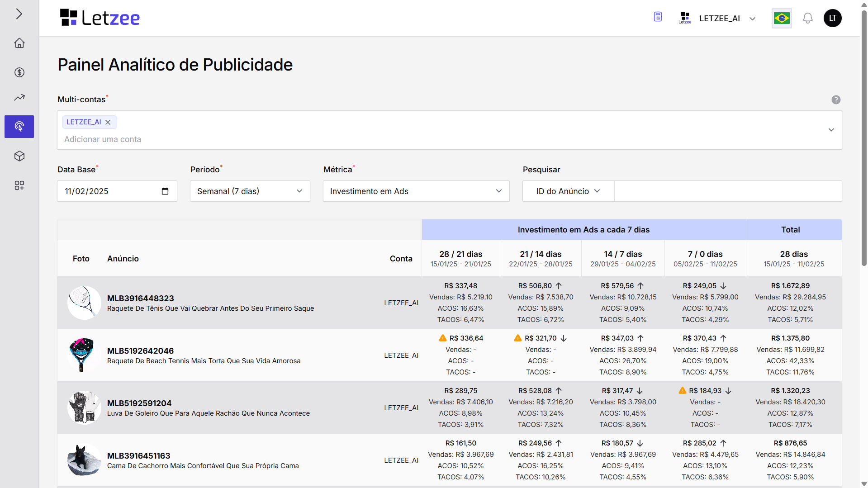Open the LETZEE_AI account switcher dropdown

pyautogui.click(x=717, y=19)
